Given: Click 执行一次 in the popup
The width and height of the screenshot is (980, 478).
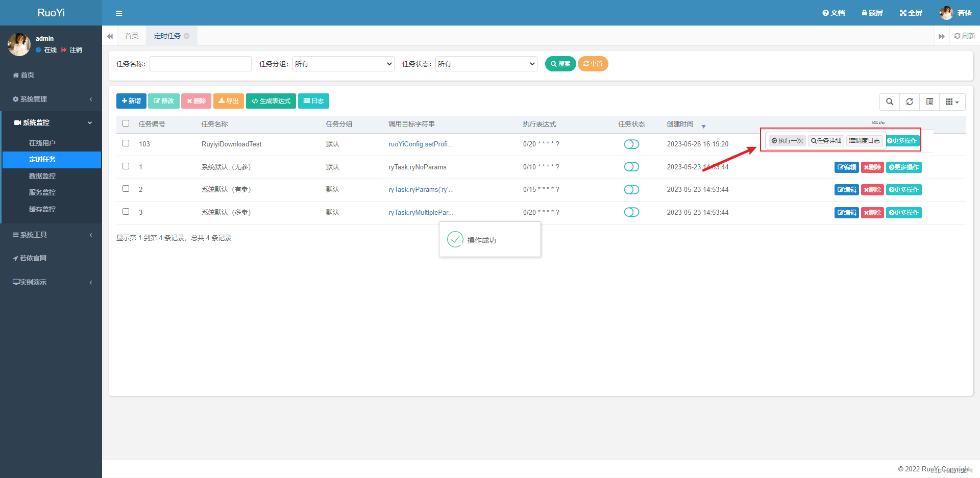Looking at the screenshot, I should tap(787, 141).
